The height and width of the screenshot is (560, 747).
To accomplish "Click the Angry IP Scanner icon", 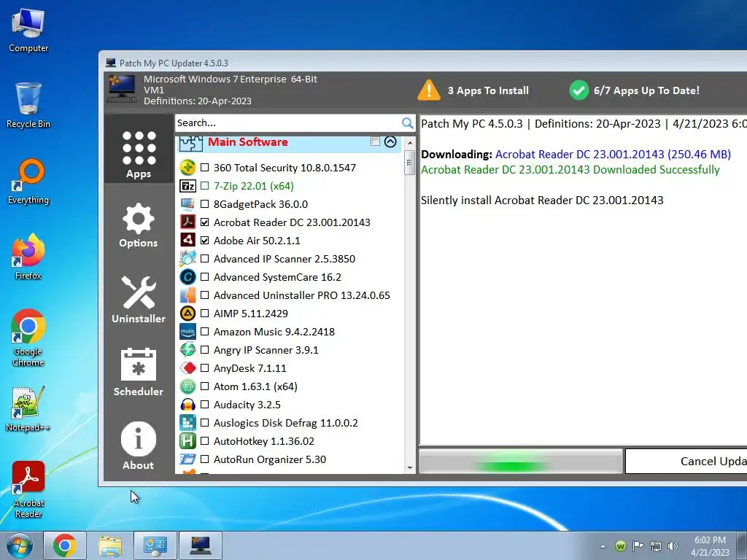I will click(187, 350).
